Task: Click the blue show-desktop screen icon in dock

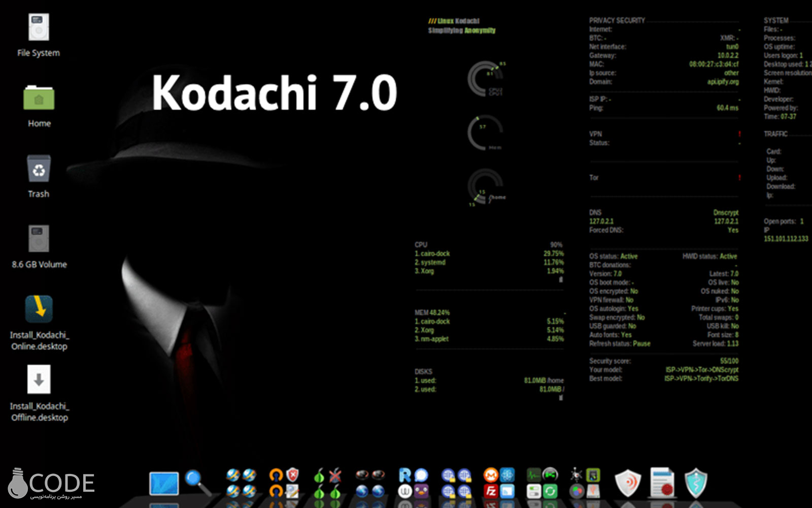Action: point(164,483)
